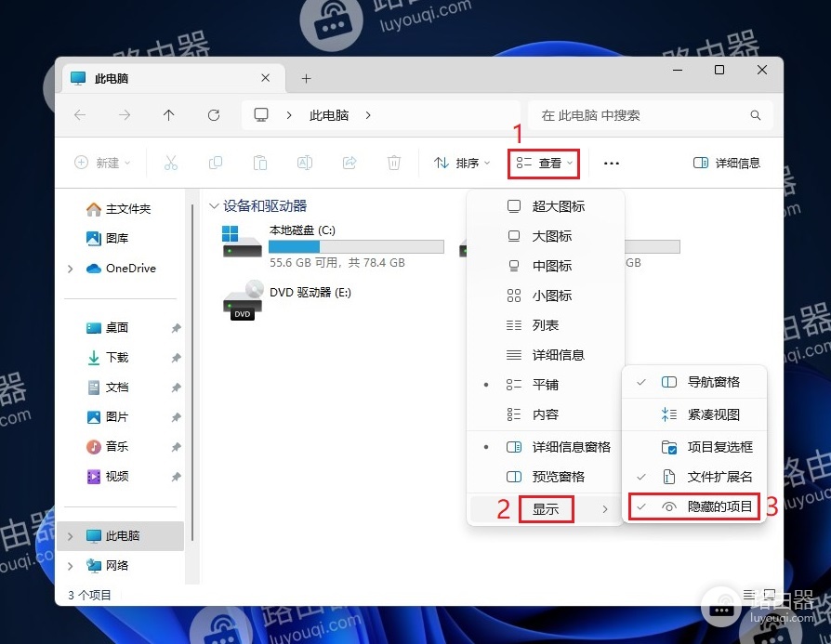
Task: Toggle the 详细信息 pane button in toolbar
Action: [x=727, y=163]
